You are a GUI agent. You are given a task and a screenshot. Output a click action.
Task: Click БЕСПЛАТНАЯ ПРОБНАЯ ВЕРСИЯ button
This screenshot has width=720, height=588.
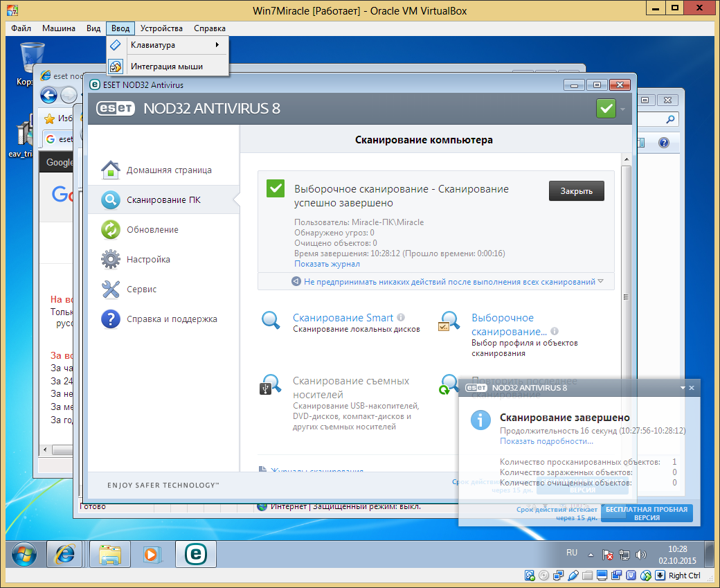pyautogui.click(x=647, y=513)
